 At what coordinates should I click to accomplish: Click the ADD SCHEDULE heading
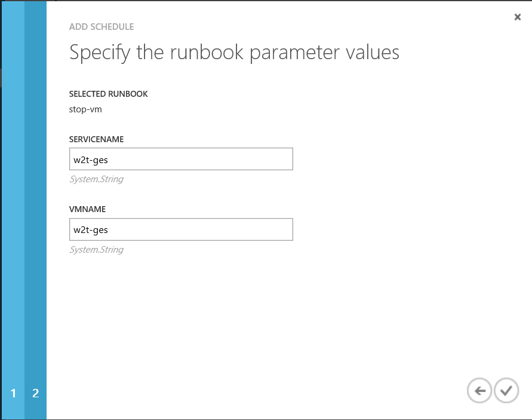point(102,27)
